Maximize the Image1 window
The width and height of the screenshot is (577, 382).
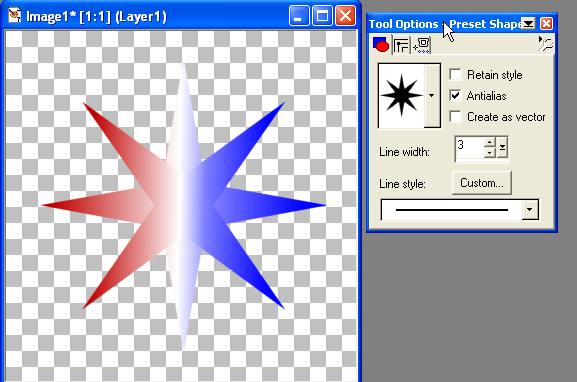(322, 16)
